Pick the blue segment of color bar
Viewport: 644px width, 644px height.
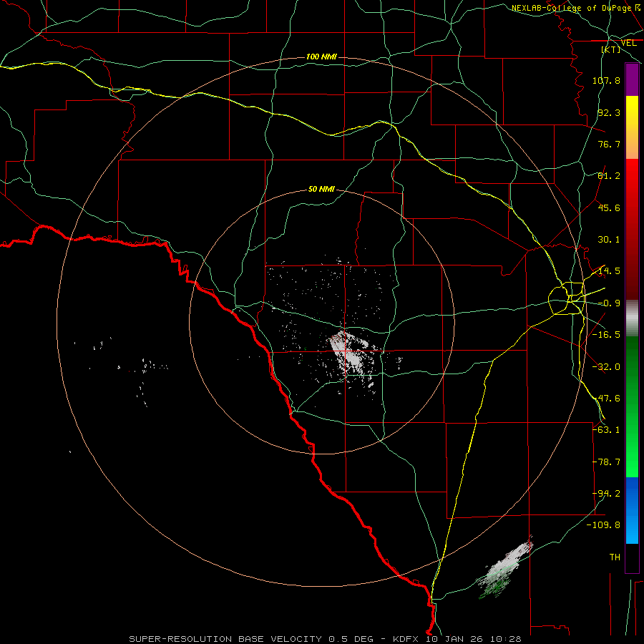coord(632,510)
